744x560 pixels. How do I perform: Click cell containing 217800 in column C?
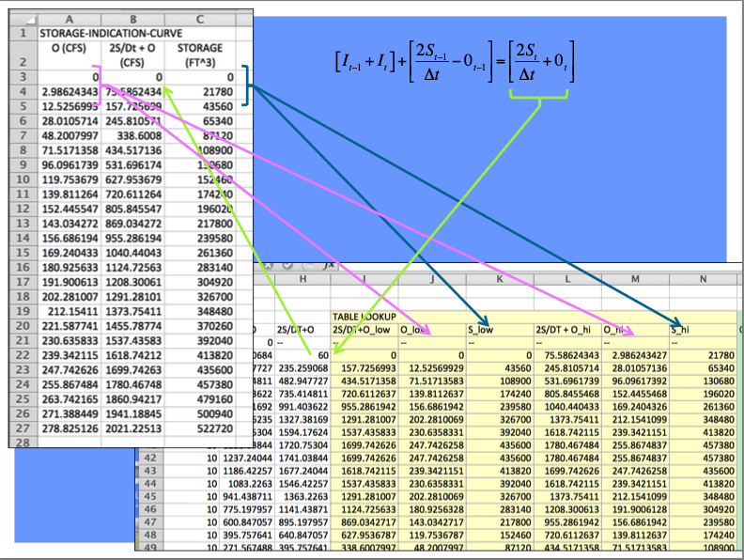pos(200,224)
